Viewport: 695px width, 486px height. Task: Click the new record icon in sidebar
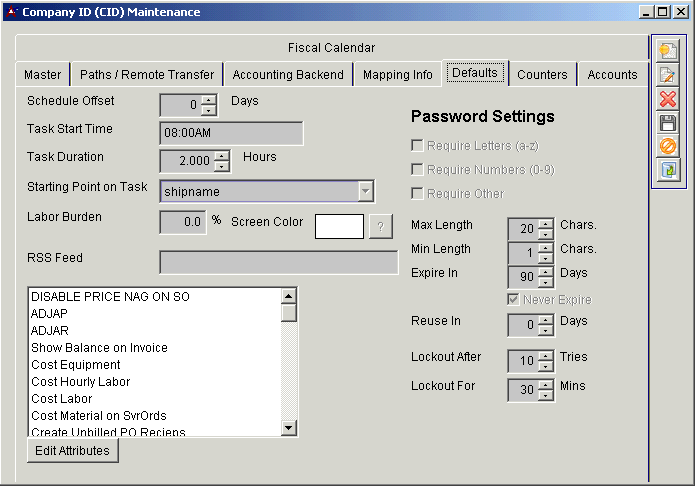(x=667, y=51)
